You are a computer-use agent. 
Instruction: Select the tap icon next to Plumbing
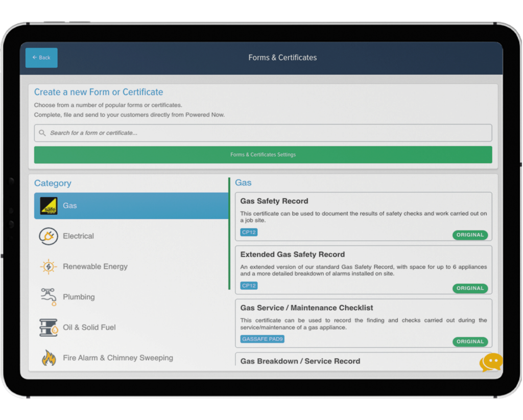click(x=48, y=296)
